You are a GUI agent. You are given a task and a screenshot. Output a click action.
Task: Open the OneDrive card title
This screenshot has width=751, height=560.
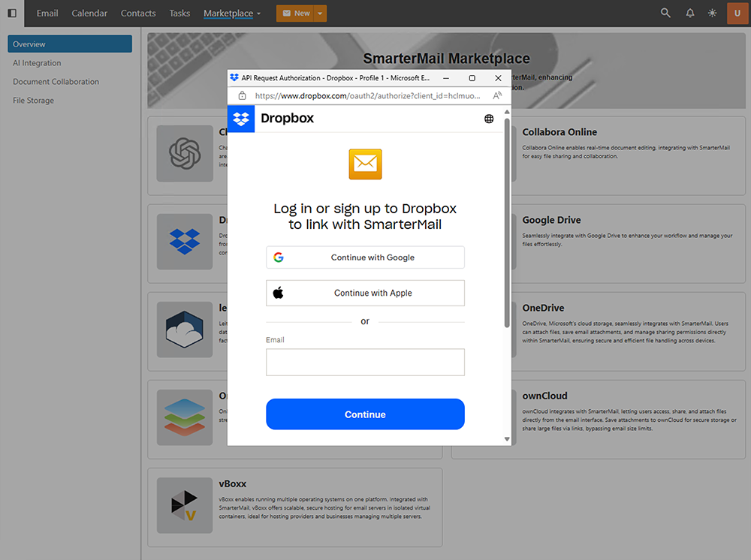543,308
